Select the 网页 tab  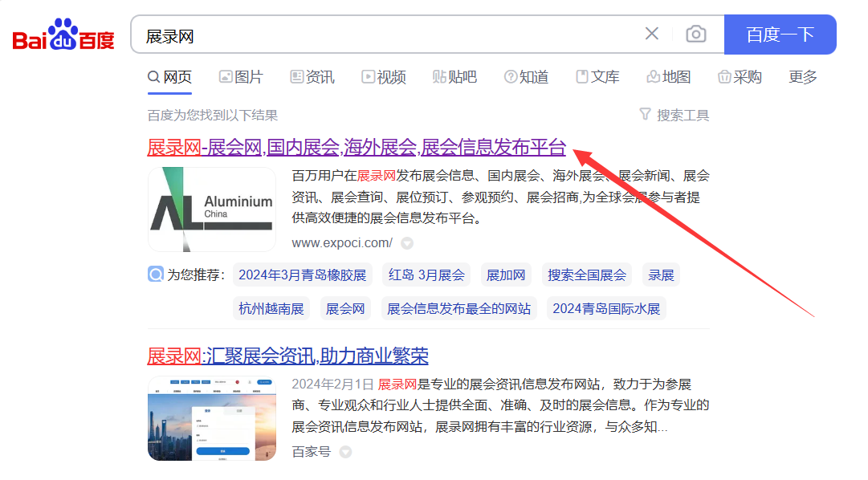point(169,77)
